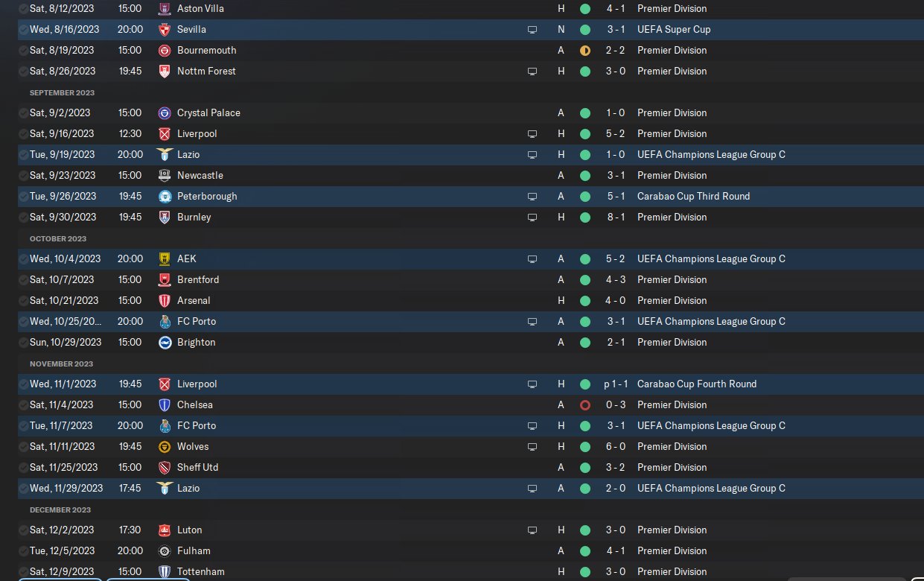Toggle the check circle beside Sat, 8/12/2023
The width and height of the screenshot is (924, 581).
[x=24, y=9]
